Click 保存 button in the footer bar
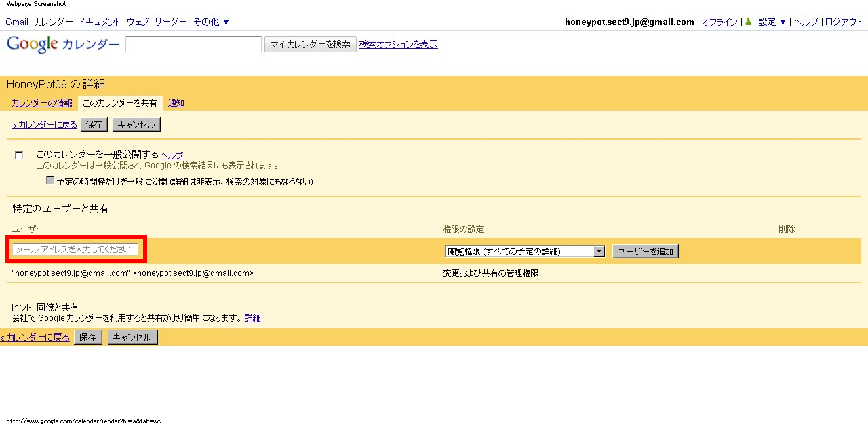The height and width of the screenshot is (424, 868). tap(88, 337)
